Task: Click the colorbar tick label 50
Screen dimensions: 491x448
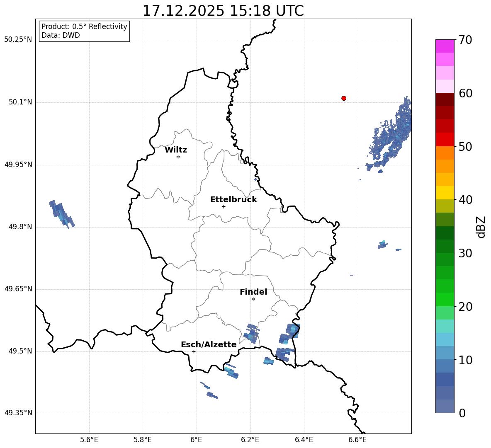Action: 465,146
